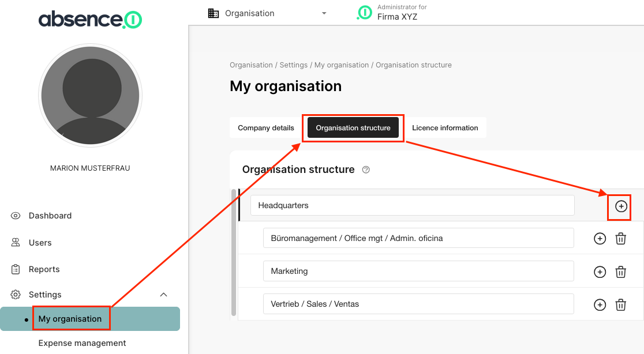Open help icon beside Organisation structure heading
Viewport: 644px width, 354px height.
(x=365, y=170)
